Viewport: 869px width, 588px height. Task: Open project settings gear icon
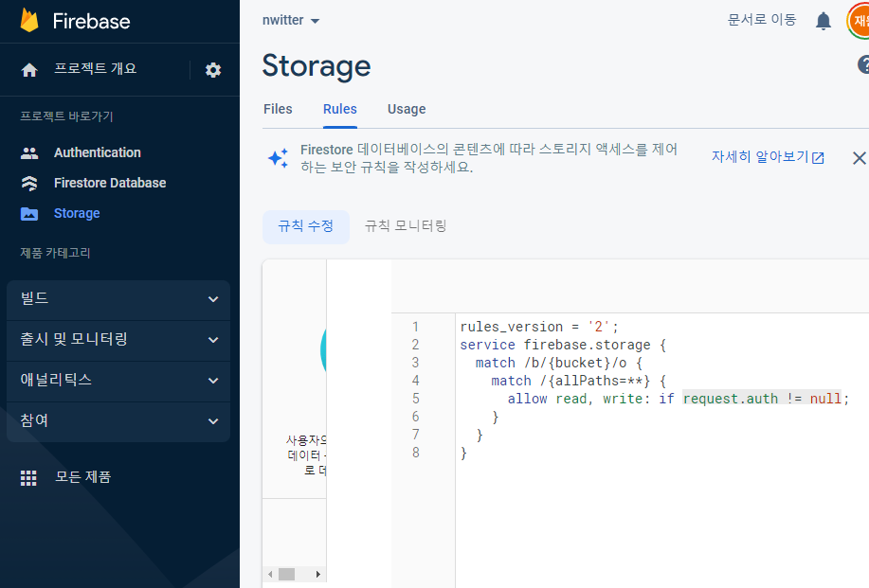213,70
